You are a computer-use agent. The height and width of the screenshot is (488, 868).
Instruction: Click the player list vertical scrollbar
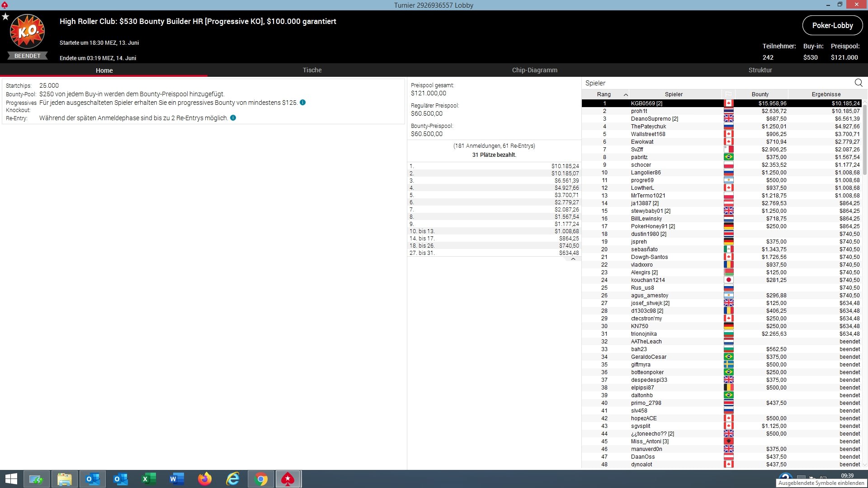(x=865, y=140)
